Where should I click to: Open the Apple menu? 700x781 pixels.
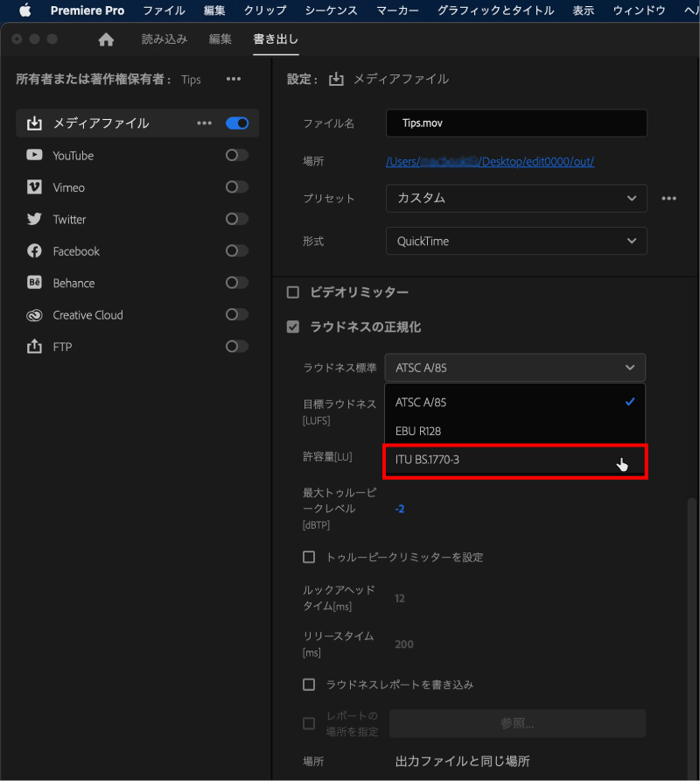(24, 11)
